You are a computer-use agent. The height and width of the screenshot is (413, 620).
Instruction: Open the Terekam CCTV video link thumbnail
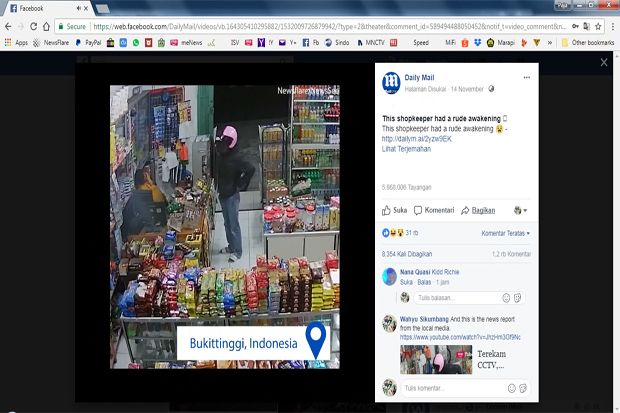pyautogui.click(x=436, y=360)
